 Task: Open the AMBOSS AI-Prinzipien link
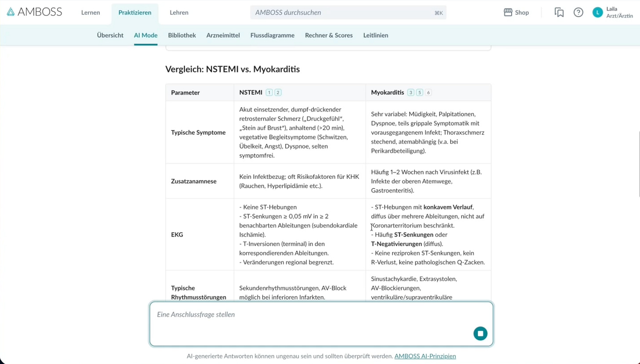tap(425, 356)
